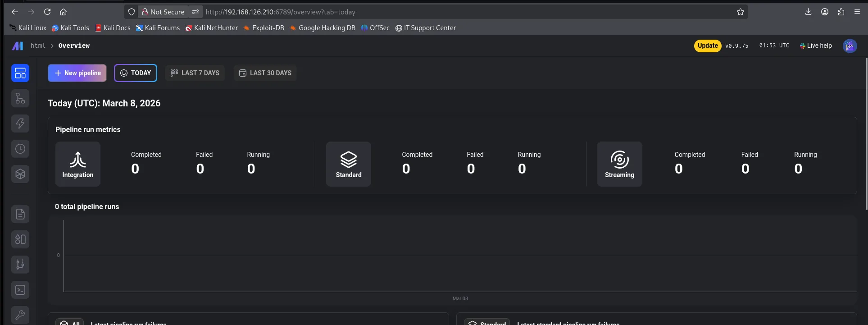Open the Terminal sidebar icon
Image resolution: width=868 pixels, height=325 pixels.
(20, 290)
